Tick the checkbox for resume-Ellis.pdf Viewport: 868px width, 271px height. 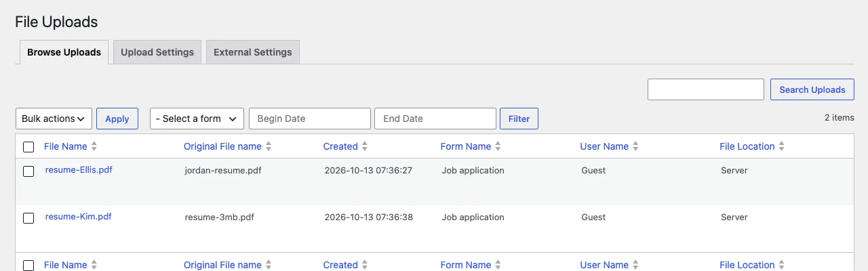(28, 171)
